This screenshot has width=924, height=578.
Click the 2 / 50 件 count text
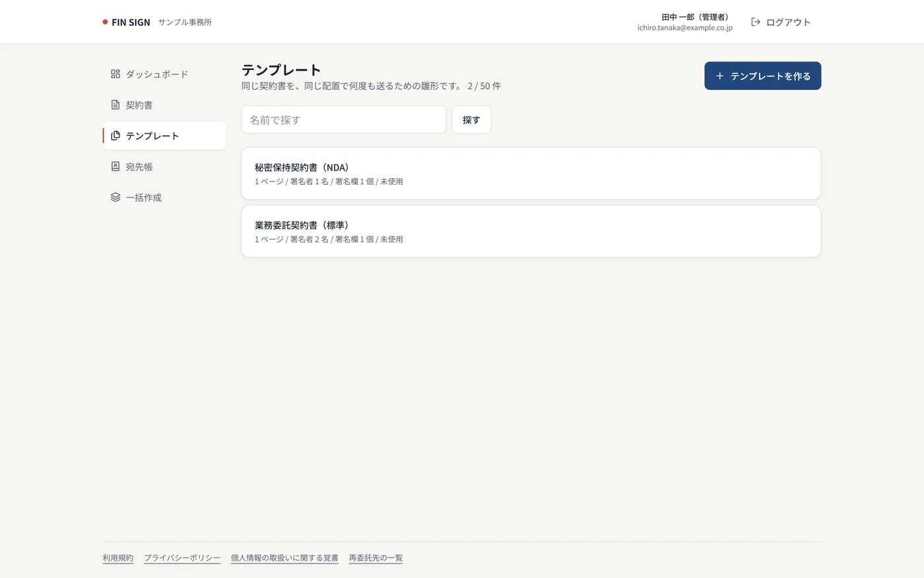(x=484, y=86)
